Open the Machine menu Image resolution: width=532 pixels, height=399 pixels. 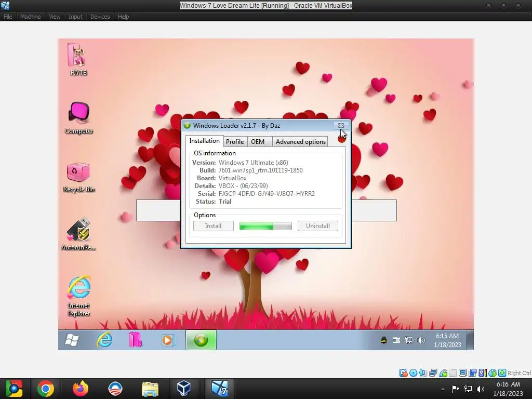pyautogui.click(x=30, y=17)
